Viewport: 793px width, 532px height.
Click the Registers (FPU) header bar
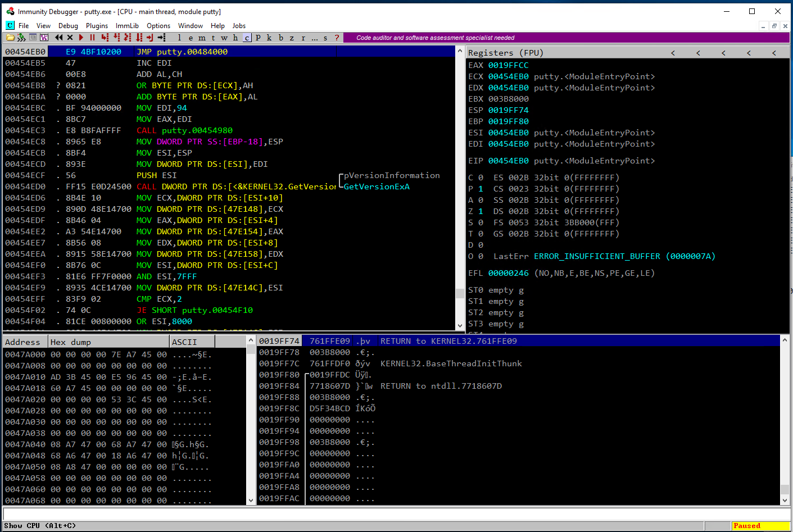point(628,52)
